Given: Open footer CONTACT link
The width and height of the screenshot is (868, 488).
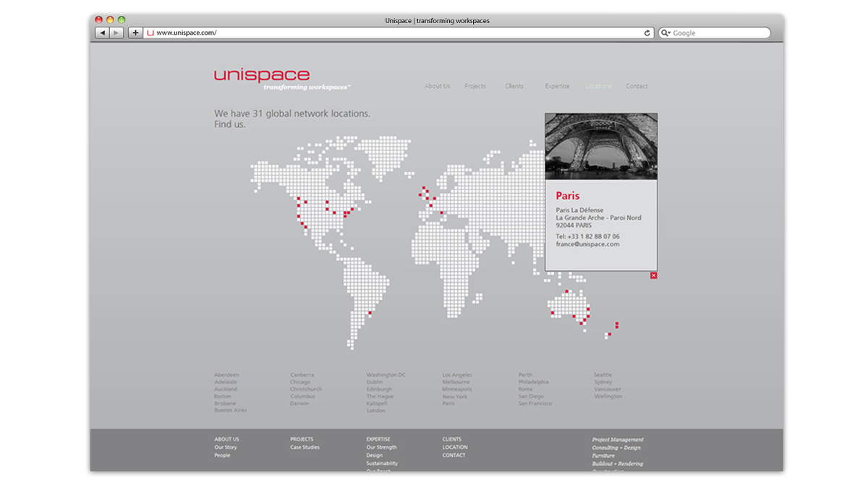Looking at the screenshot, I should [454, 455].
